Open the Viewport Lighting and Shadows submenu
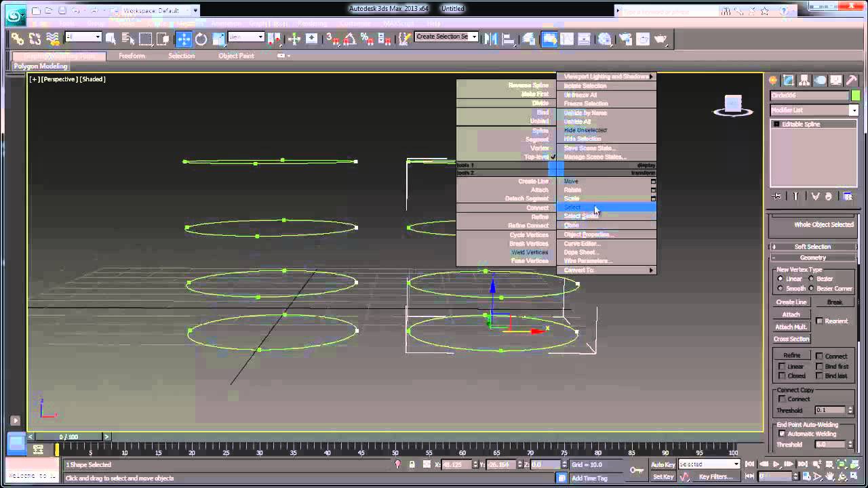Viewport: 868px width, 488px height. 606,77
